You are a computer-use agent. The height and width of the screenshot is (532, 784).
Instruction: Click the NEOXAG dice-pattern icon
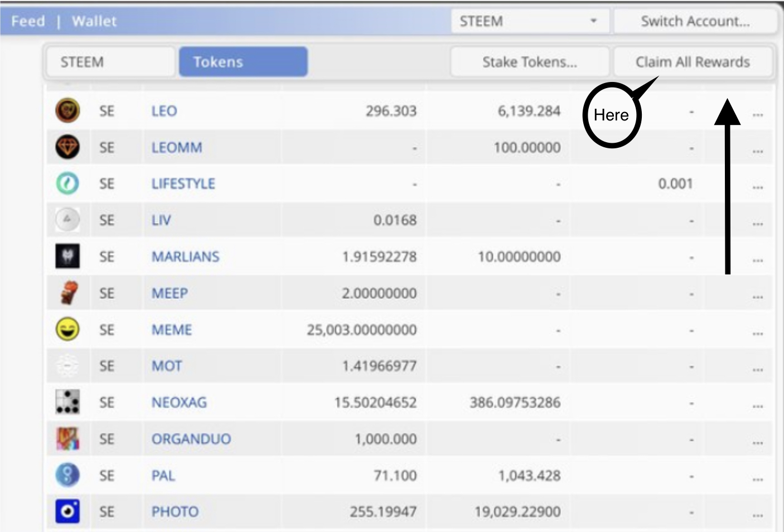click(x=67, y=402)
